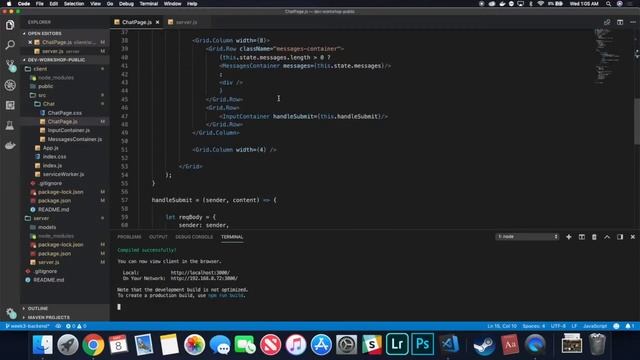Viewport: 640px width, 360px height.
Task: Open InputContainer.js in explorer
Action: 69,130
